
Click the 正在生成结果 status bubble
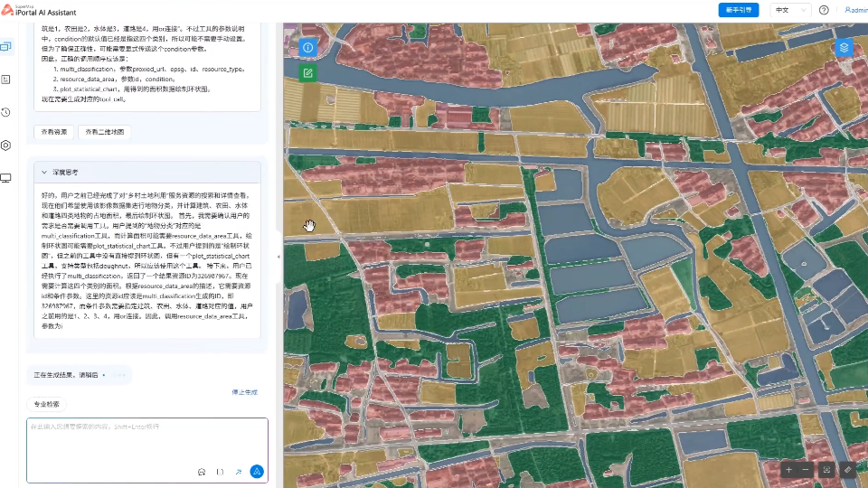point(80,375)
